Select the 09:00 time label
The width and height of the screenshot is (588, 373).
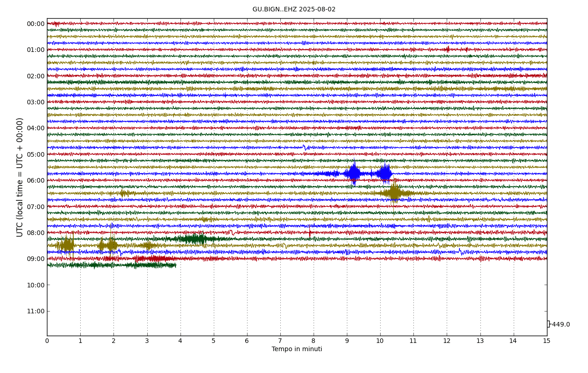click(x=36, y=259)
